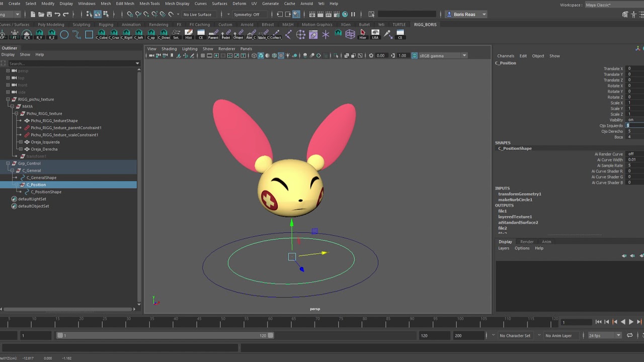This screenshot has height=362, width=644.
Task: Open the 24 fps dropdown
Action: point(605,335)
